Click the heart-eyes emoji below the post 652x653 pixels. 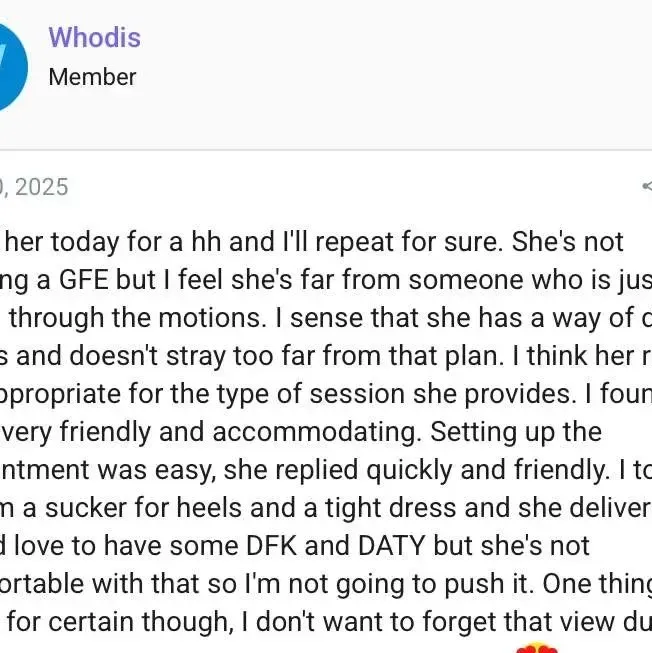tap(537, 648)
